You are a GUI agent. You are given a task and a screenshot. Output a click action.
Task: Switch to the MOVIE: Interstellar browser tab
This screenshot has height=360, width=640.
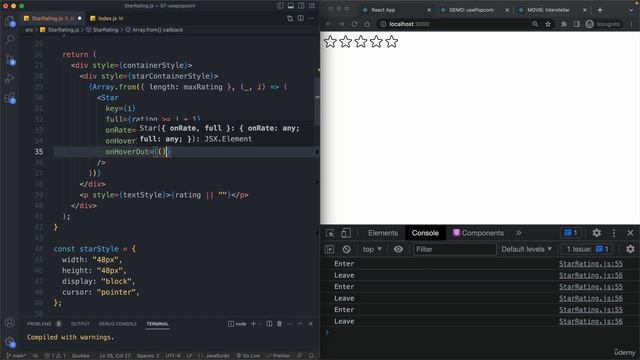click(x=548, y=10)
